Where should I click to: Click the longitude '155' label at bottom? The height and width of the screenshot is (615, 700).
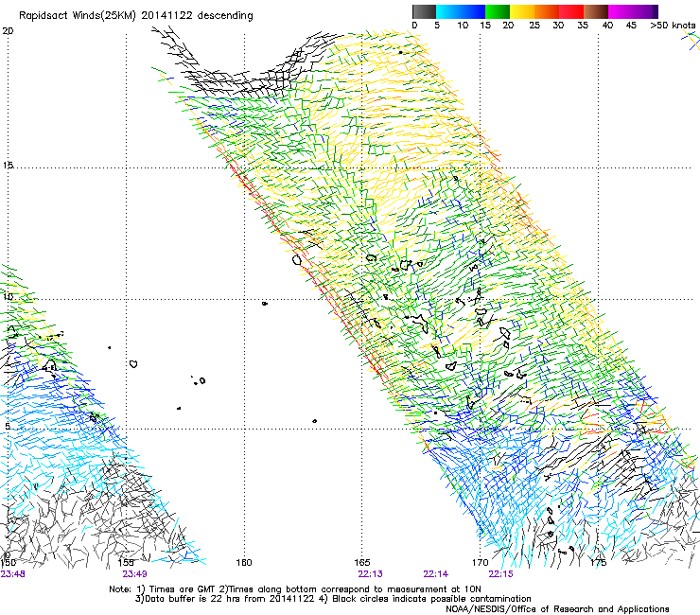click(126, 562)
